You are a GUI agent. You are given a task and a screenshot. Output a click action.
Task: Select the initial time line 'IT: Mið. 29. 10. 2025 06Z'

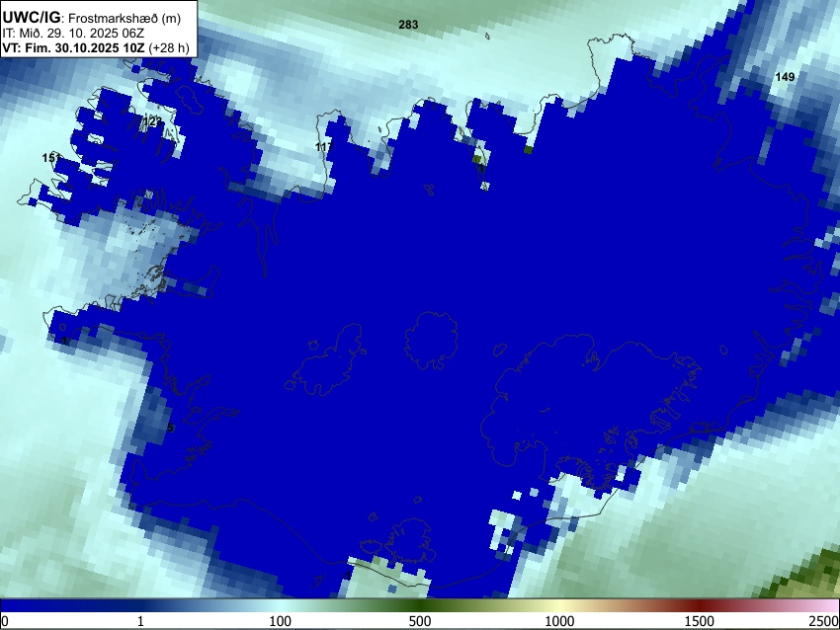[x=73, y=34]
